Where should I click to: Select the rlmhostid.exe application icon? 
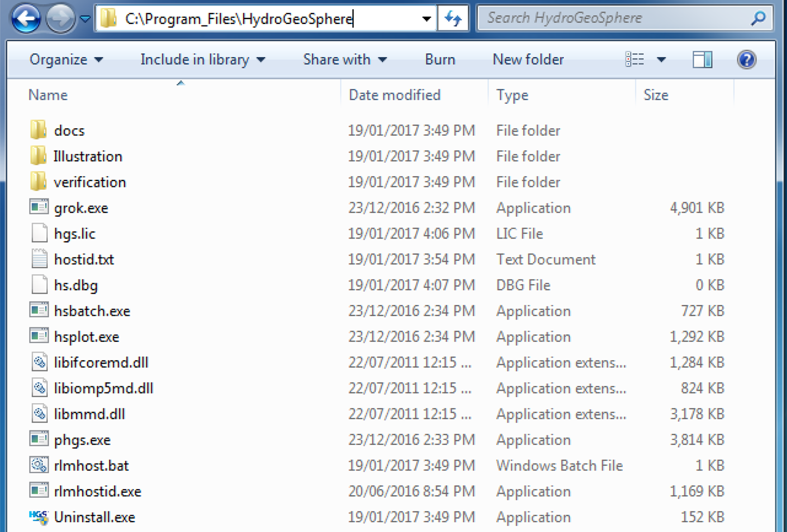[39, 491]
